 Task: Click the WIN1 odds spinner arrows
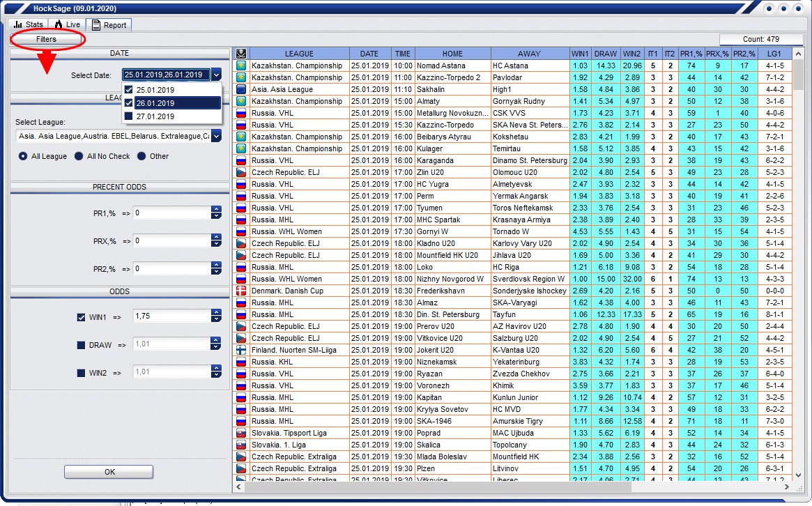click(217, 316)
